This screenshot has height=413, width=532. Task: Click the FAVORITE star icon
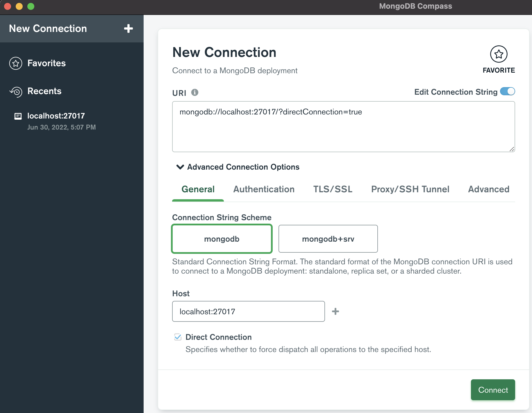coord(499,54)
